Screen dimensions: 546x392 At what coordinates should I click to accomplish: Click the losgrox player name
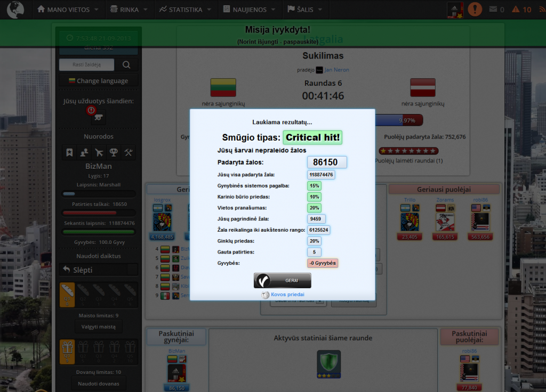[162, 200]
